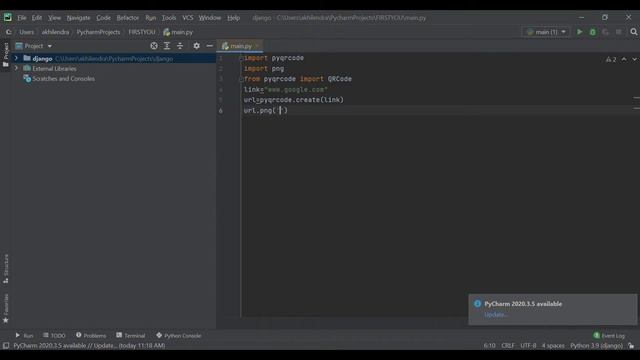640x360 pixels.
Task: Click the collapse all icon in Project panel
Action: click(x=180, y=46)
